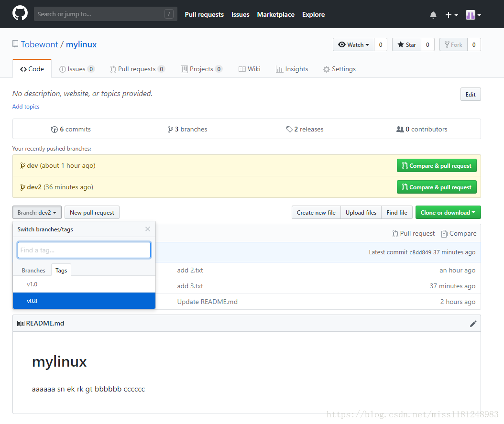
Task: Click Add topics link
Action: point(26,106)
